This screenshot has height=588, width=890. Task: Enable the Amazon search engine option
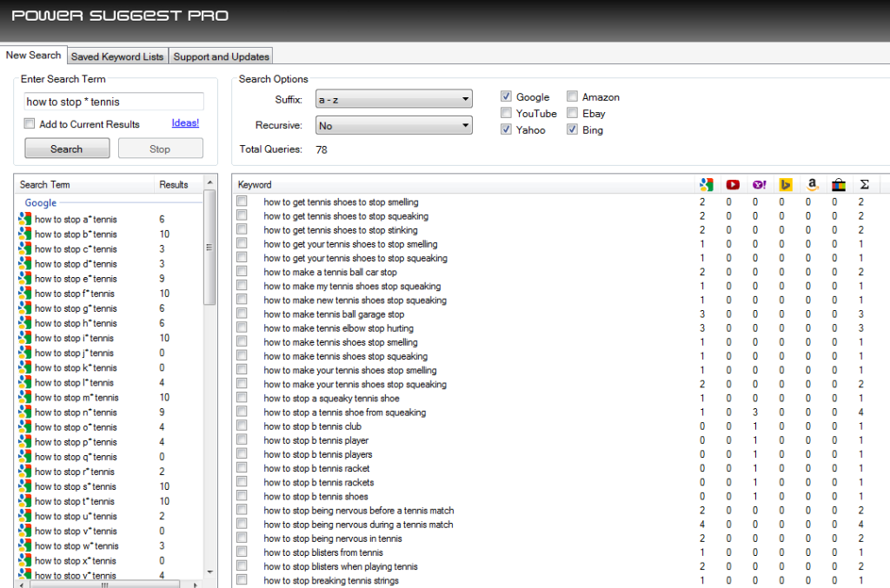click(572, 96)
